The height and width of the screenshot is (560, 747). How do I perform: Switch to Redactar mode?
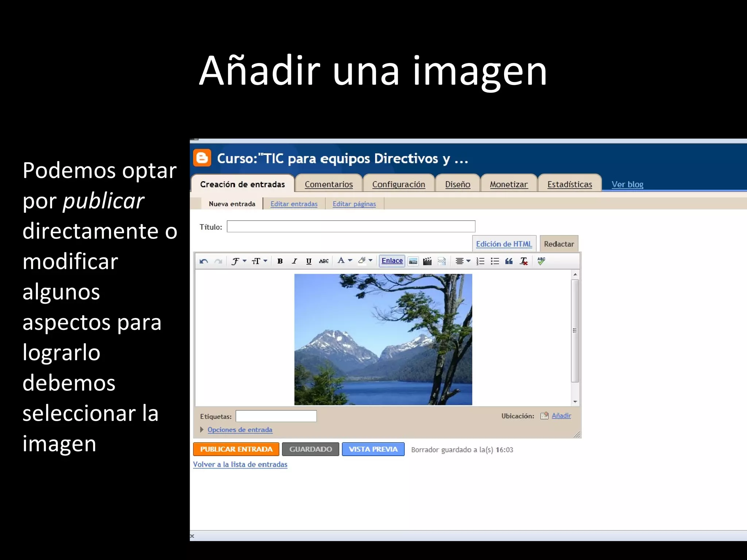(559, 244)
